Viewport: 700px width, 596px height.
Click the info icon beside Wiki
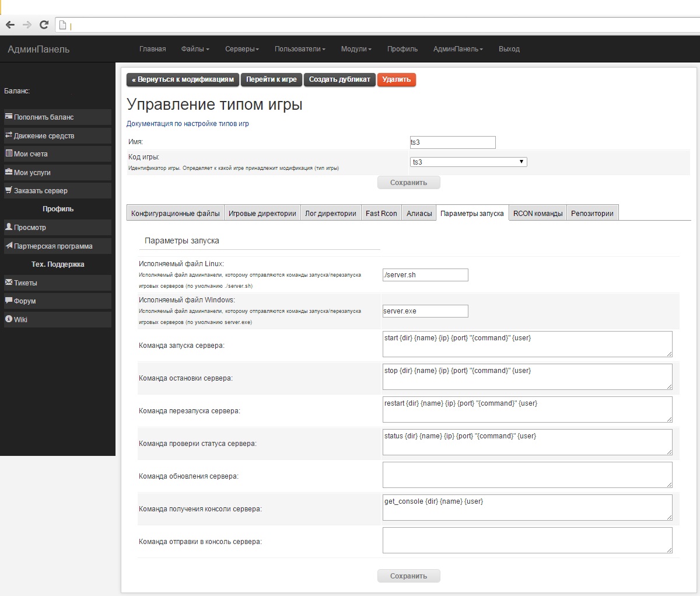[x=9, y=319]
